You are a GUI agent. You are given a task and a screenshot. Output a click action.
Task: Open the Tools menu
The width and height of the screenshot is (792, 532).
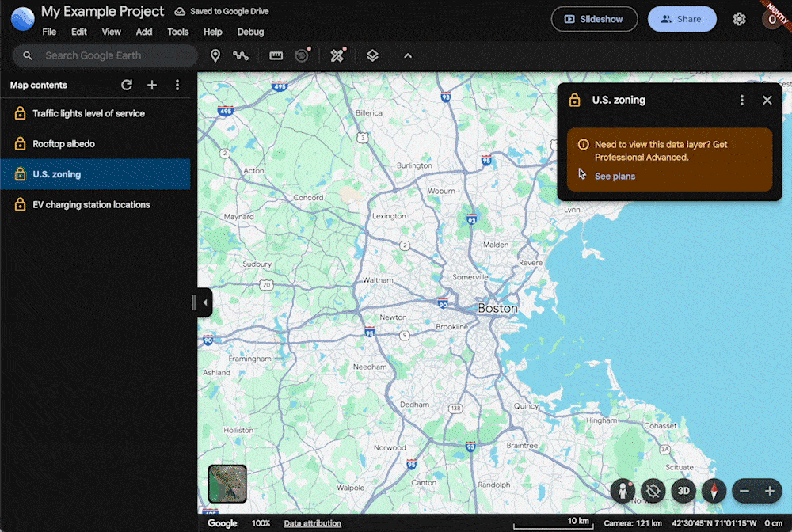click(x=177, y=32)
